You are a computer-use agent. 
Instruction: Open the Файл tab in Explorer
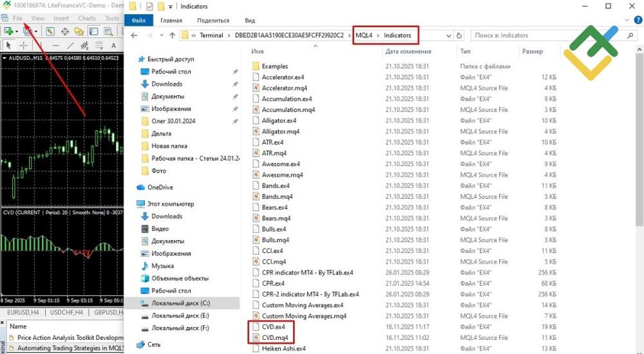[x=138, y=21]
